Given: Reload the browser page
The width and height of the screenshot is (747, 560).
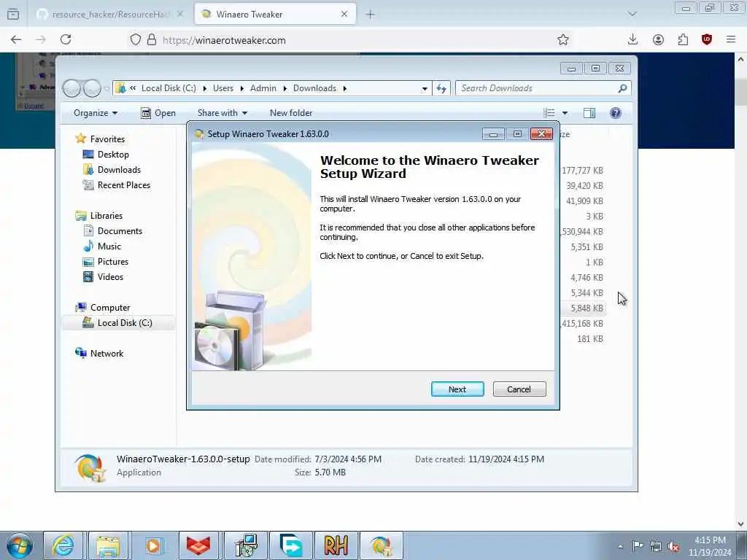Looking at the screenshot, I should click(66, 39).
